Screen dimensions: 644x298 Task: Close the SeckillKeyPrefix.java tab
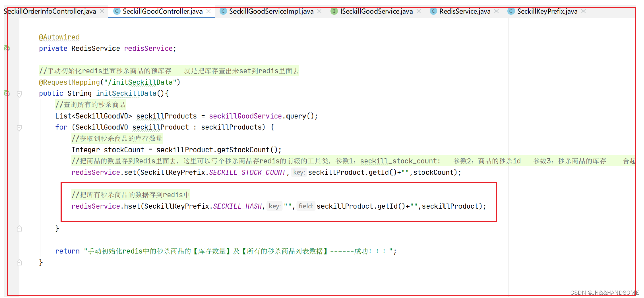[584, 11]
